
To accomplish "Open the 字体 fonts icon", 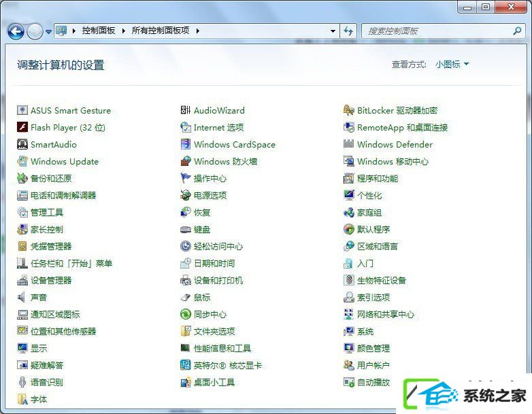I will click(22, 399).
